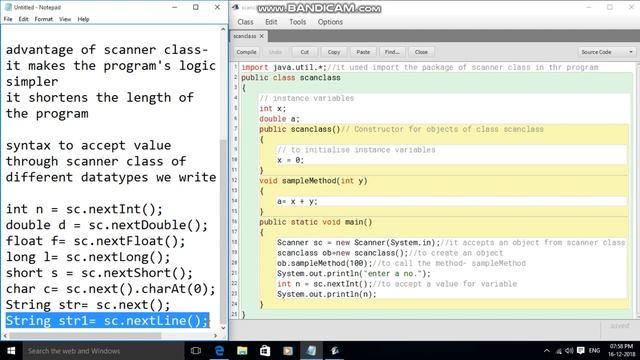The width and height of the screenshot is (640, 360).
Task: Open Notepad Help menu
Action: pyautogui.click(x=83, y=19)
